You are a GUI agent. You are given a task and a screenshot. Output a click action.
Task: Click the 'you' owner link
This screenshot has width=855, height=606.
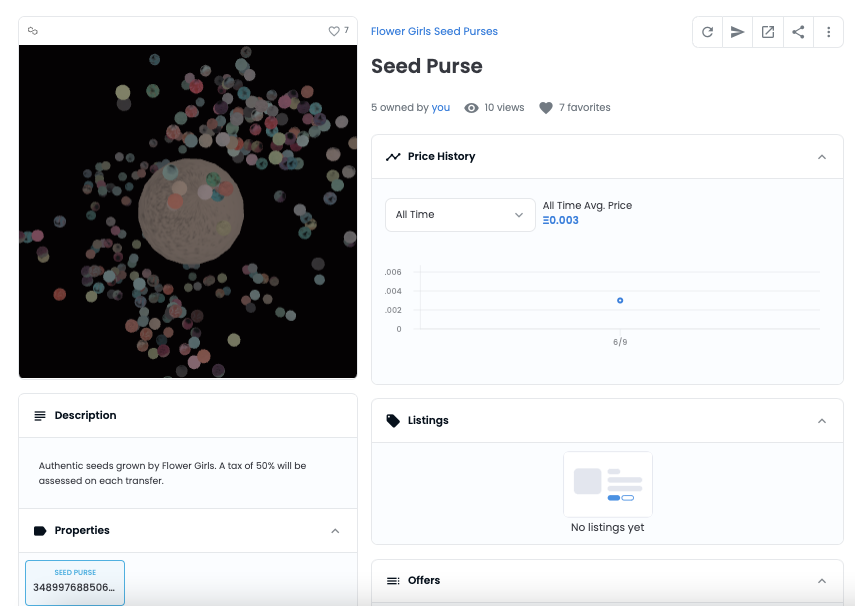pyautogui.click(x=441, y=107)
